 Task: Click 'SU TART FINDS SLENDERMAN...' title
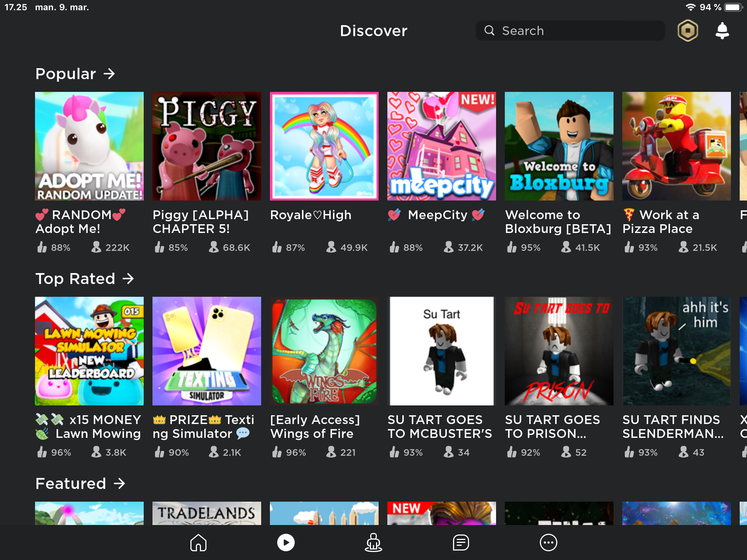click(x=673, y=427)
